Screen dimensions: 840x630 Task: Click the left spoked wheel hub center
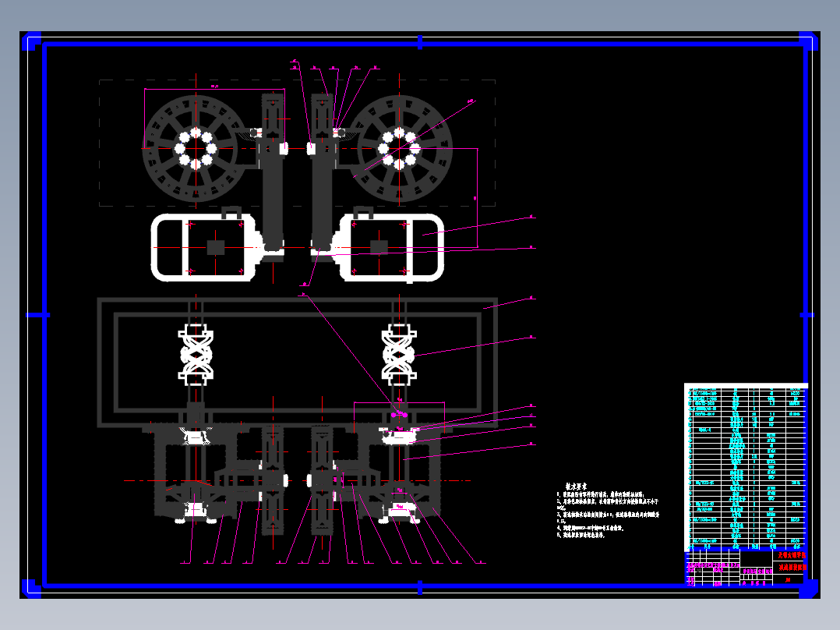click(x=196, y=148)
